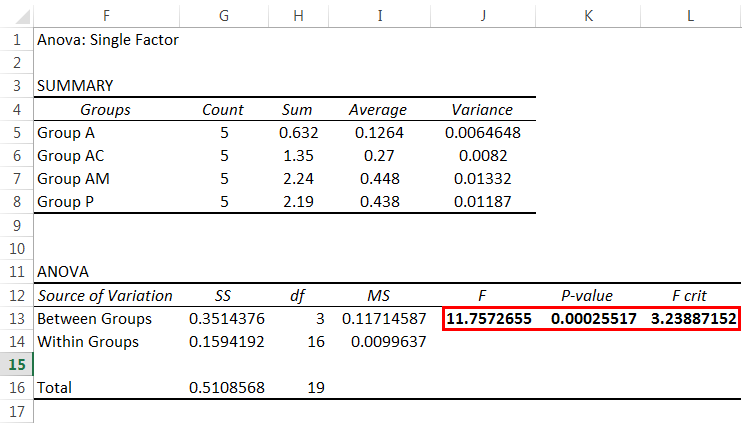The image size is (742, 423).
Task: Click cell 'Anova: Single Factor'
Action: [x=108, y=40]
